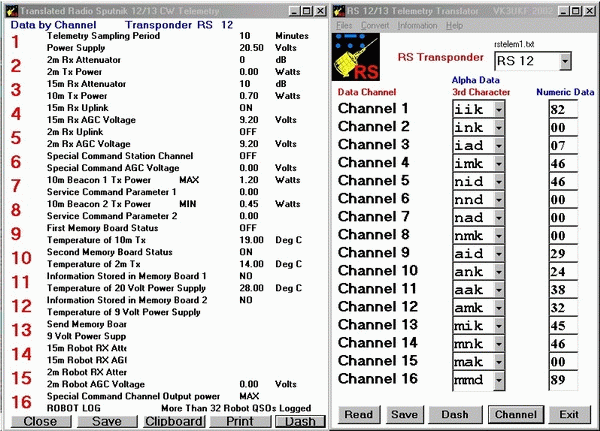Click Close button in Translated Telemetry window
Viewport: 600px width, 431px height.
click(41, 421)
